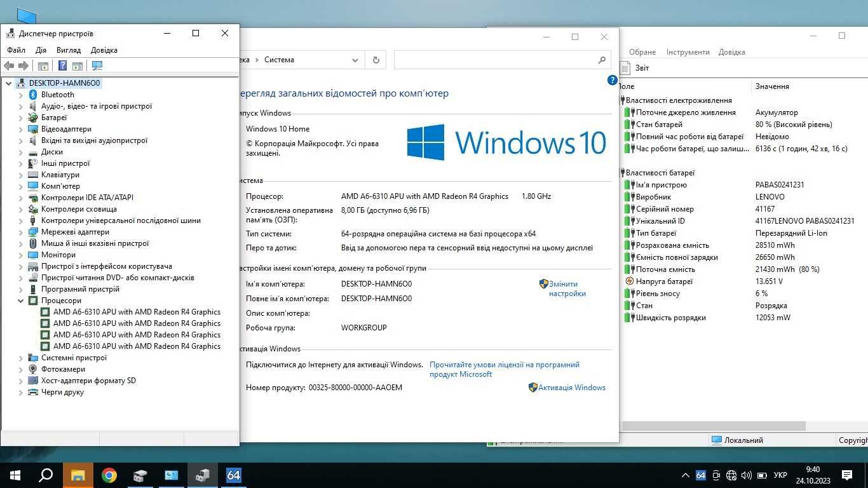Open the Обране menu in AIDA64 window
The height and width of the screenshot is (488, 868).
(642, 52)
